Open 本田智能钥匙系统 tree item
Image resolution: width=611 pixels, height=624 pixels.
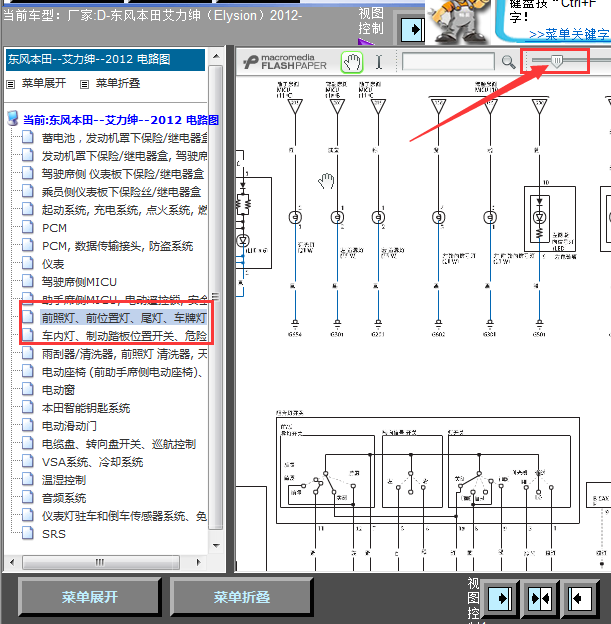click(86, 408)
